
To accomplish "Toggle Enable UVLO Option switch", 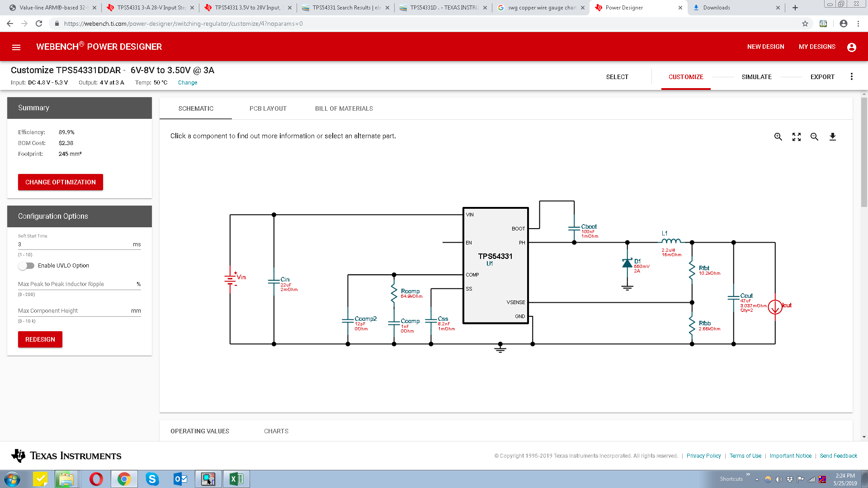I will click(26, 266).
